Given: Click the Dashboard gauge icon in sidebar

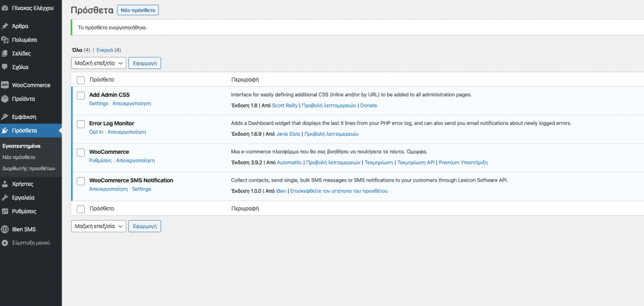Looking at the screenshot, I should pyautogui.click(x=4, y=8).
